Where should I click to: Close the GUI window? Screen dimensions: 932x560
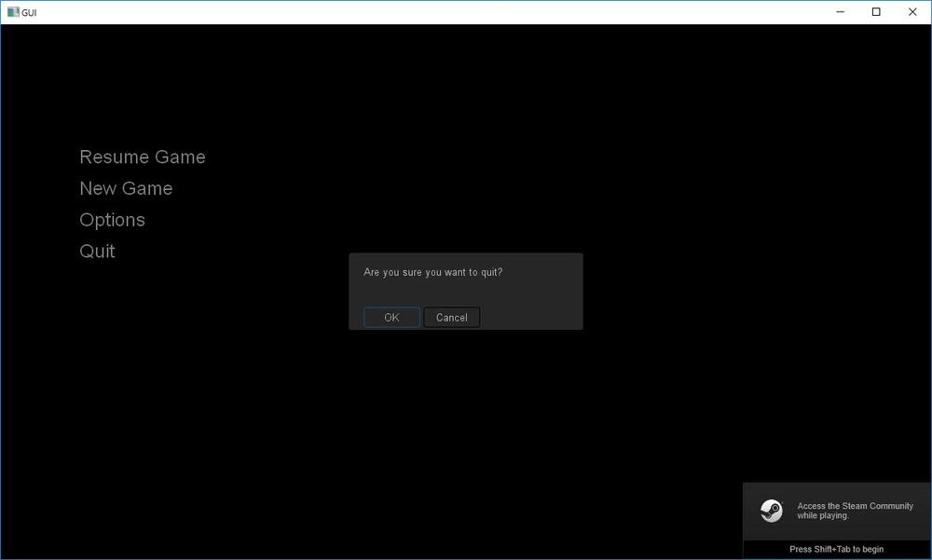(x=912, y=12)
